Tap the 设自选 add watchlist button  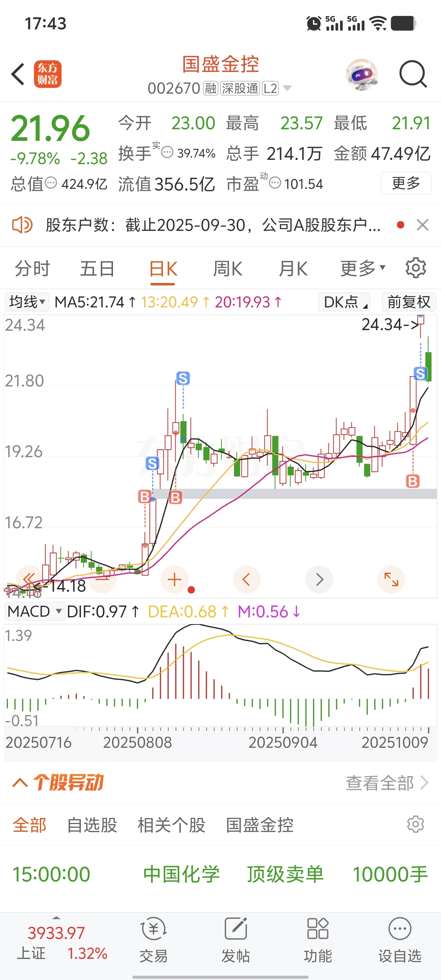400,939
